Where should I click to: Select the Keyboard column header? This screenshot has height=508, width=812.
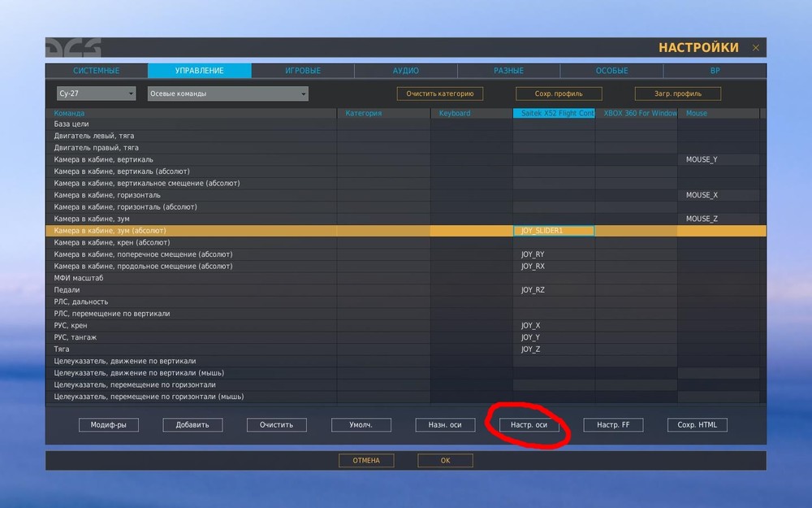tap(472, 113)
